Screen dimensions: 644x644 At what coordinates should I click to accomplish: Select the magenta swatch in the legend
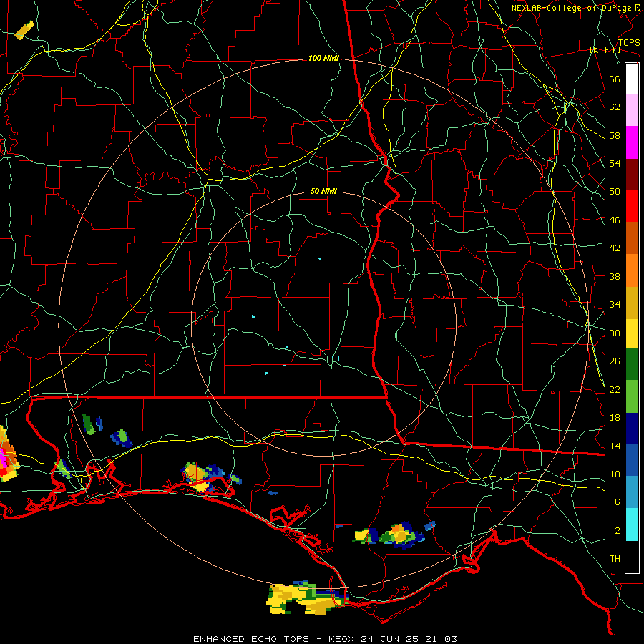(632, 142)
